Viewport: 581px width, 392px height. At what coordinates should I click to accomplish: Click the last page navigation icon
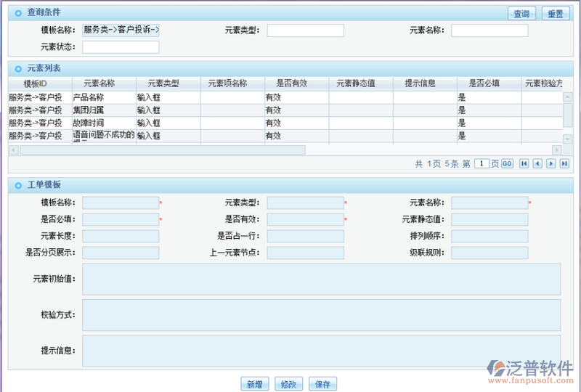(564, 164)
